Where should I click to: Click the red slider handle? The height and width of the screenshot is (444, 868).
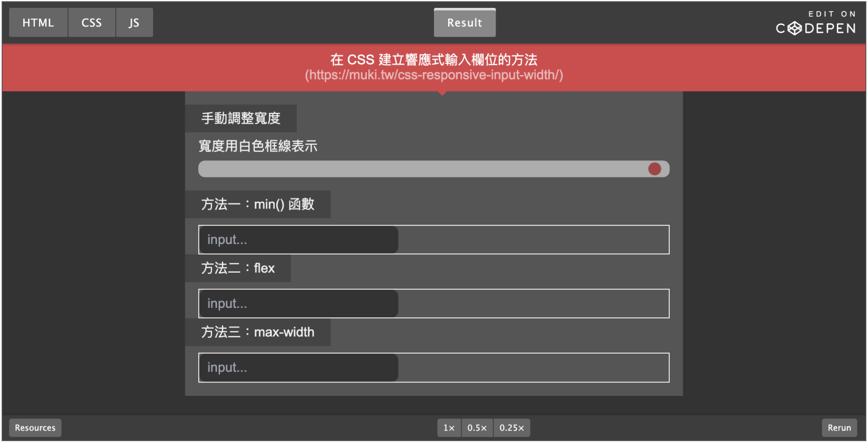[x=655, y=168]
